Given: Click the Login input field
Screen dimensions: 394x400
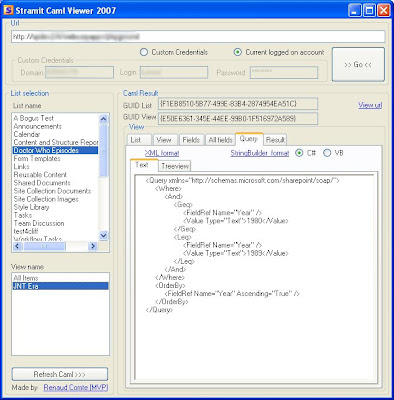Looking at the screenshot, I should click(174, 72).
